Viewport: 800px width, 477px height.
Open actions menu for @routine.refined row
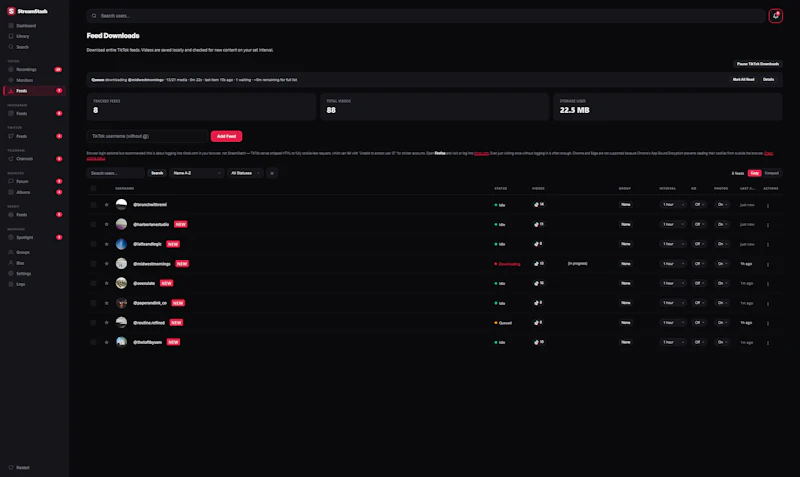point(767,323)
